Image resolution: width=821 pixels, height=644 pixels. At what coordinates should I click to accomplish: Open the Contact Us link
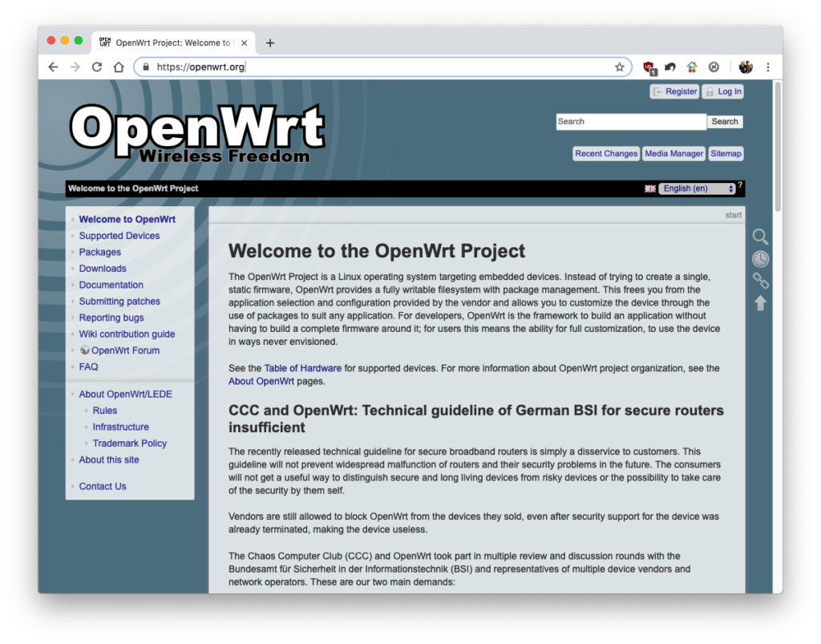103,486
